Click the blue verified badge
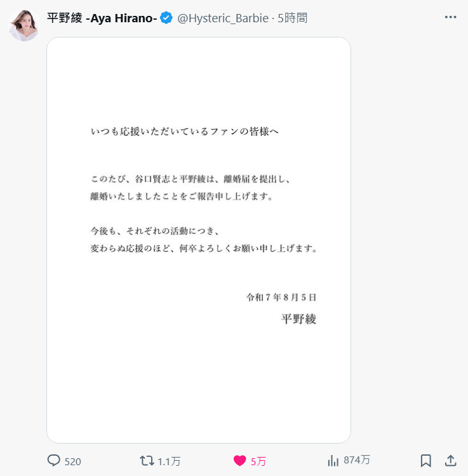468x476 pixels. coord(166,18)
